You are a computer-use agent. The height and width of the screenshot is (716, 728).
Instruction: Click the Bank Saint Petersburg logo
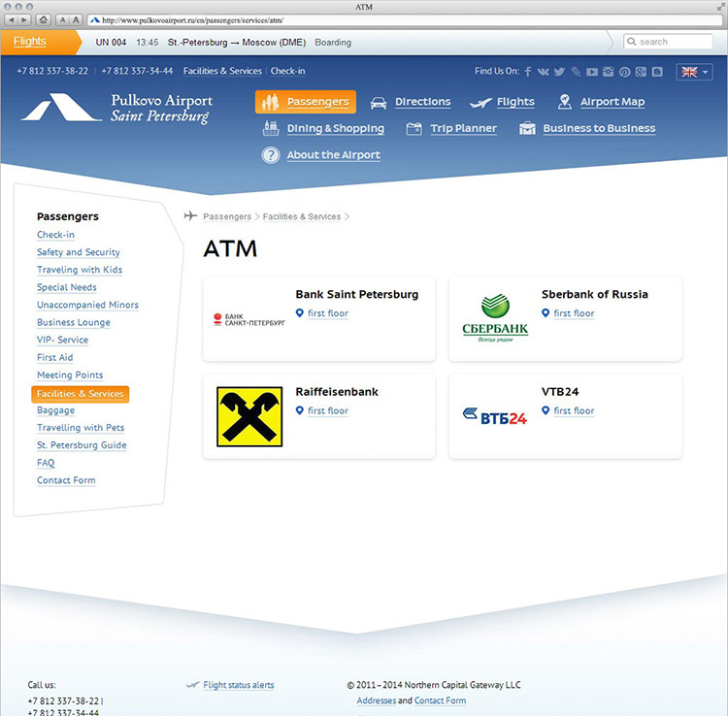[x=249, y=319]
